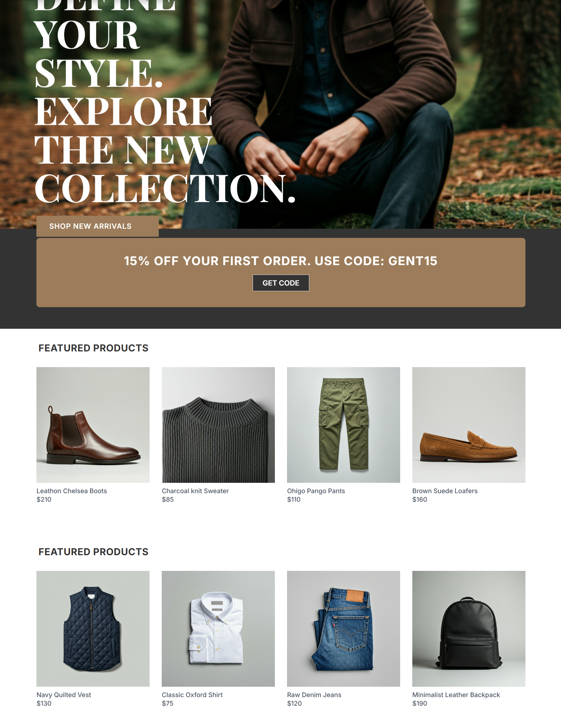Click the Minimalist Leather Backpack title link
561x728 pixels.
pos(456,695)
